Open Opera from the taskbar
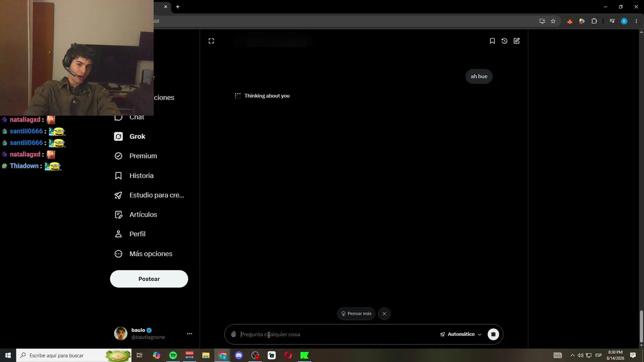This screenshot has width=644, height=362. [288, 355]
